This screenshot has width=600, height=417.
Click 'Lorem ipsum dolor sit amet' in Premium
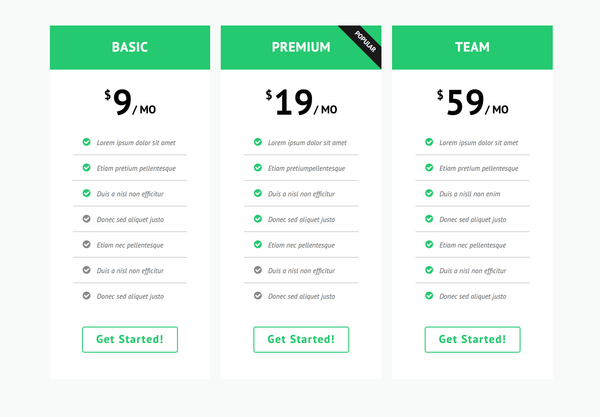point(307,143)
